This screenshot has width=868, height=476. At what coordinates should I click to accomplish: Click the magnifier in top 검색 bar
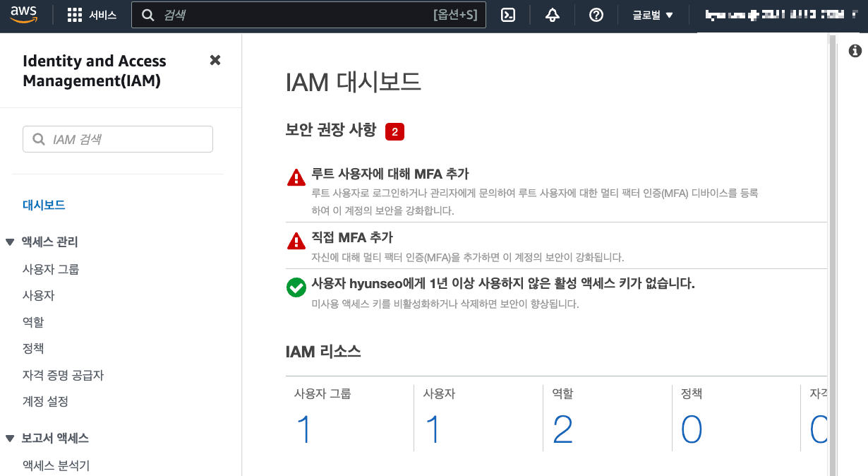click(148, 16)
